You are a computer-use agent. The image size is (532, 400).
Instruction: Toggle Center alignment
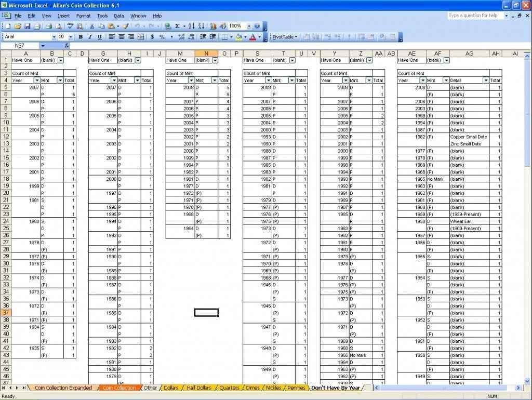click(121, 37)
